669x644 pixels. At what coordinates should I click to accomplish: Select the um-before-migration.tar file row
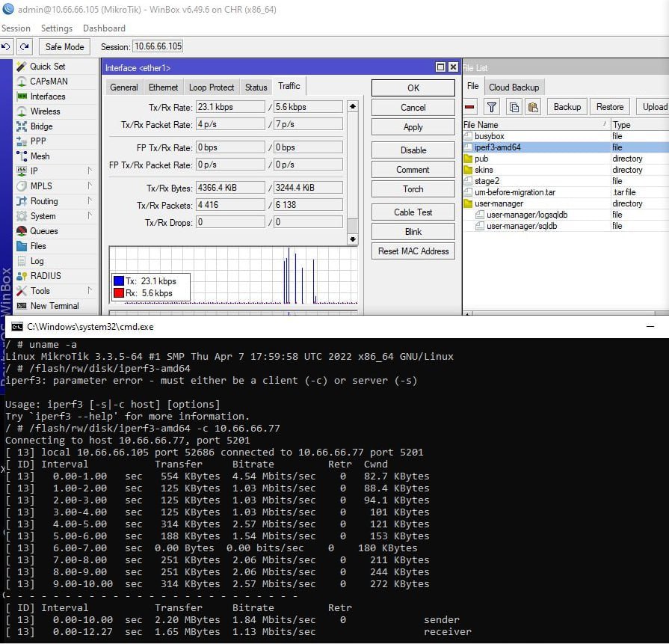tap(566, 192)
